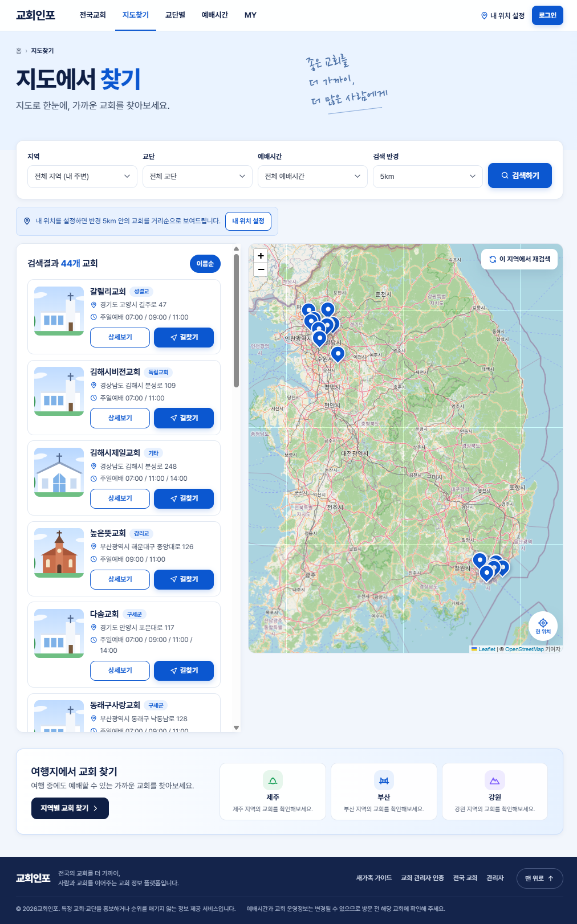
Task: Click the 검색하기 search button
Action: point(520,175)
